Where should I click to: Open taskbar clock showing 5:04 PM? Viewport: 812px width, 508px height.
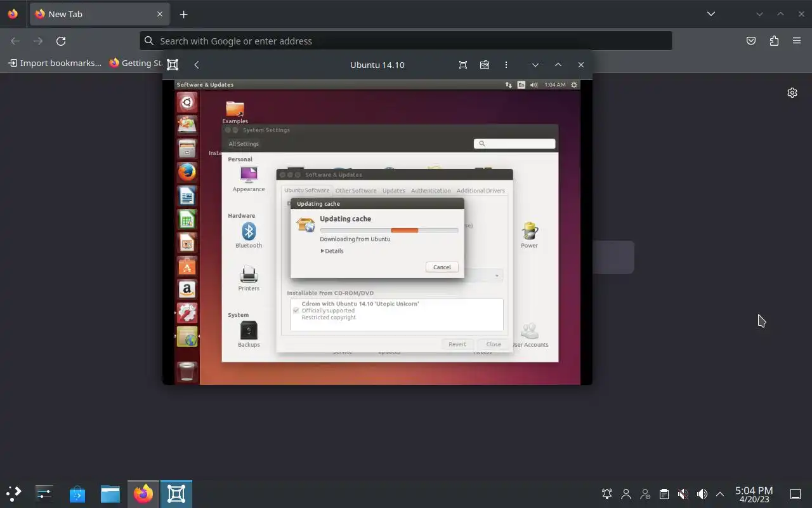[x=754, y=494]
